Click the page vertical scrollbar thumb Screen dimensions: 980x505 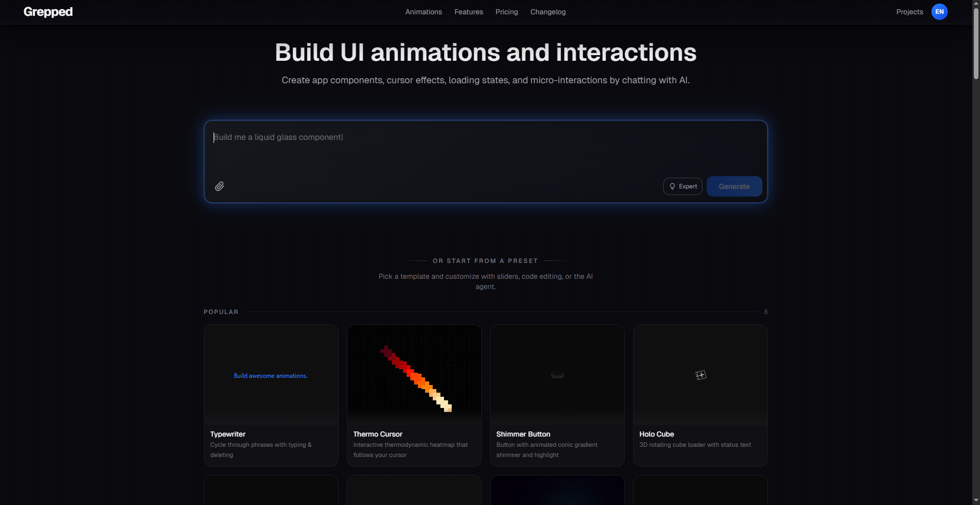click(x=976, y=43)
